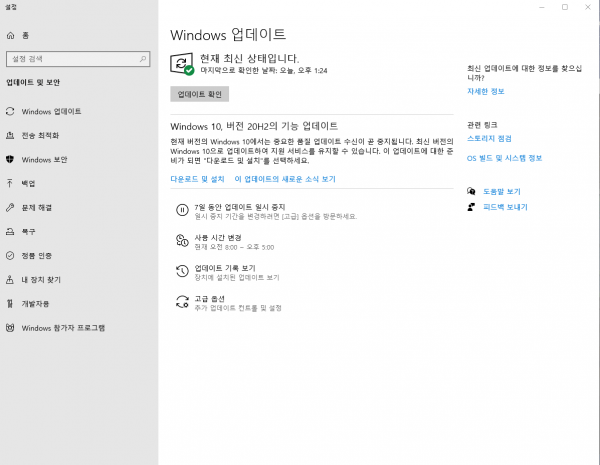600x465 pixels.
Task: Click the 개발자용 tools icon
Action: (10, 304)
